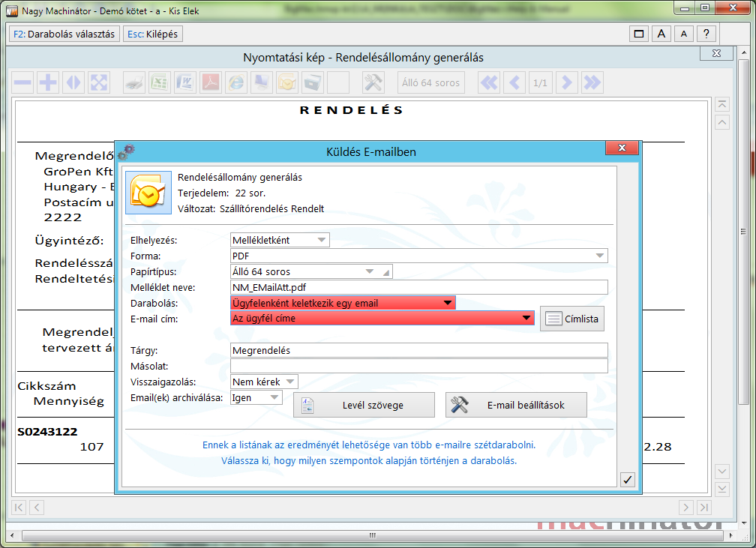The width and height of the screenshot is (756, 548).
Task: Export to Word using toolbar icon
Action: [185, 82]
